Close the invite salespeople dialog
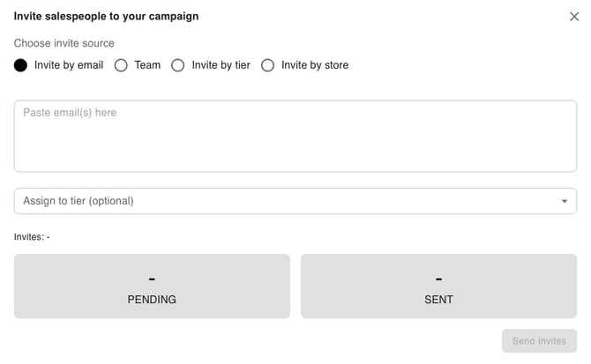This screenshot has width=591, height=364. (x=574, y=16)
